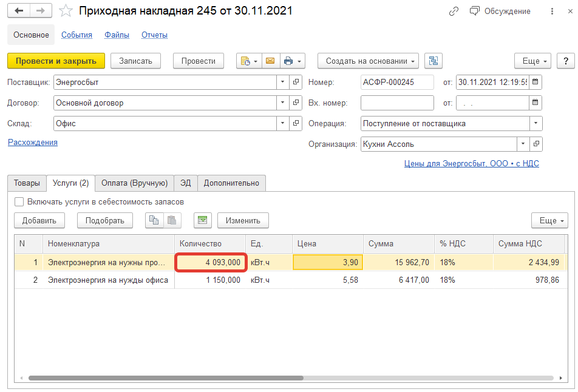Open help with question mark button

[566, 61]
